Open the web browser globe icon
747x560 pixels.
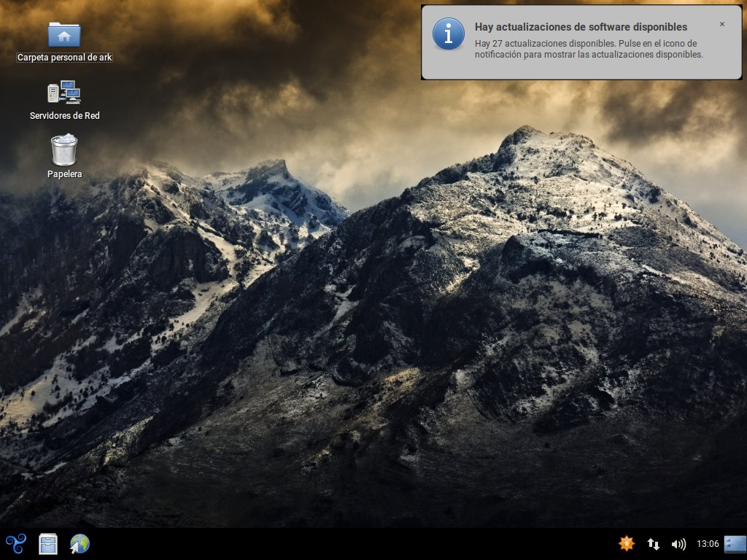tap(80, 544)
